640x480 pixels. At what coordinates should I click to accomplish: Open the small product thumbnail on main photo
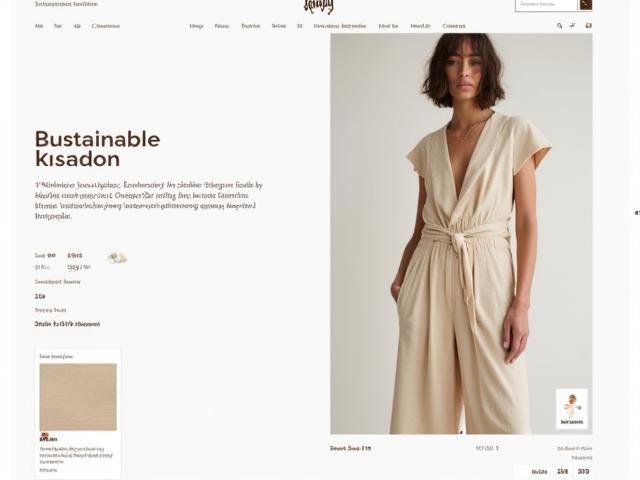[571, 409]
